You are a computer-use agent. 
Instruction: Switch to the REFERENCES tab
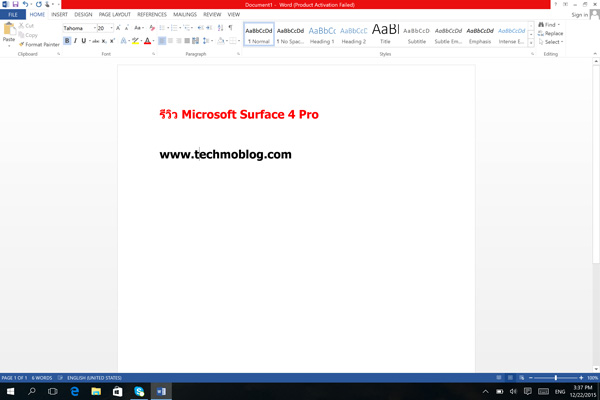pyautogui.click(x=152, y=15)
